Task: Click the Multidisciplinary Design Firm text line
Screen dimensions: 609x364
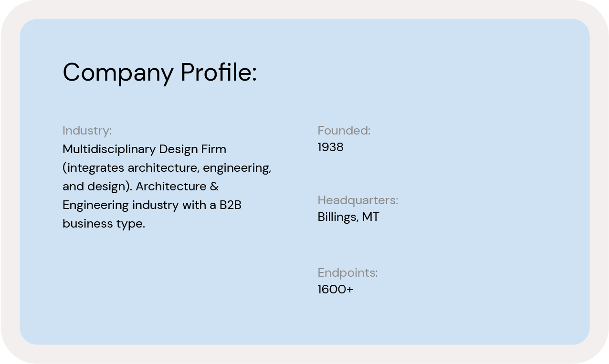Action: [x=144, y=149]
